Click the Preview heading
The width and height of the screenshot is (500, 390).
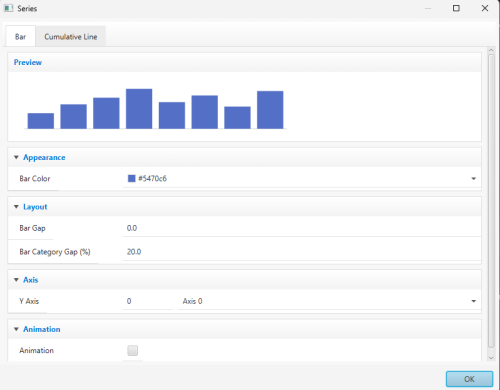coord(28,62)
